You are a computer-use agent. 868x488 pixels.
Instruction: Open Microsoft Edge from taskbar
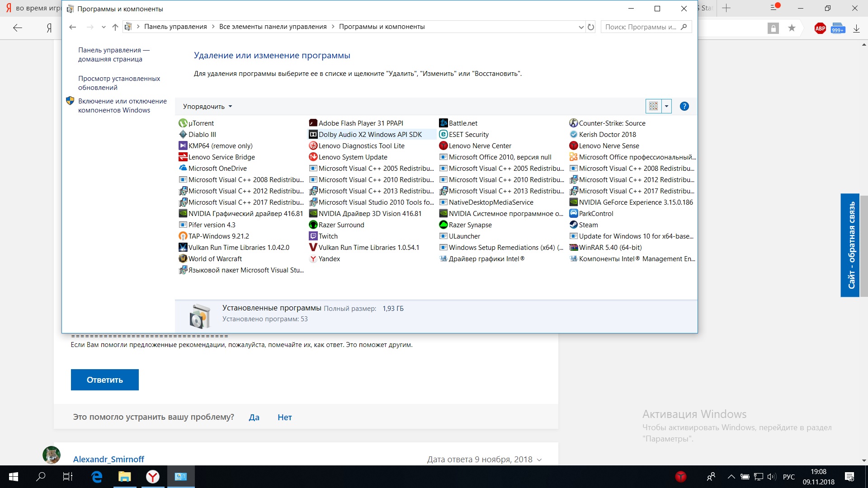(97, 477)
